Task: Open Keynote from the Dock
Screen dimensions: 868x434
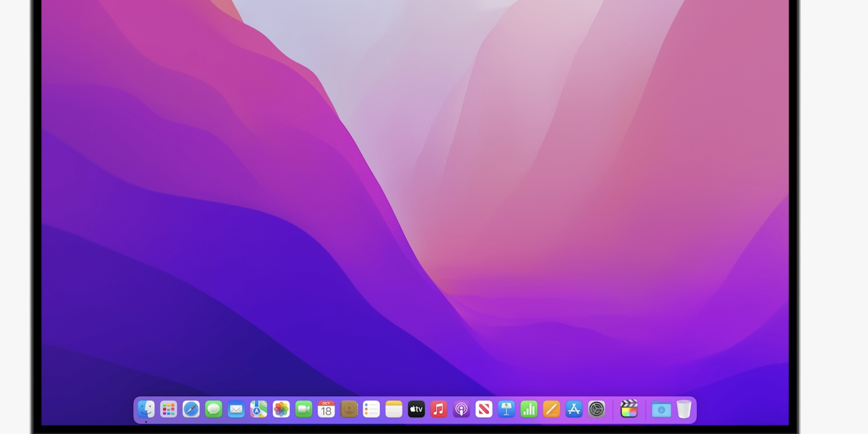Action: click(506, 409)
